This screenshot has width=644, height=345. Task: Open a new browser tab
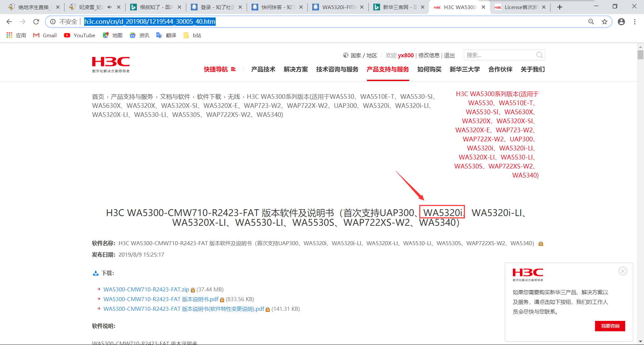(x=559, y=7)
